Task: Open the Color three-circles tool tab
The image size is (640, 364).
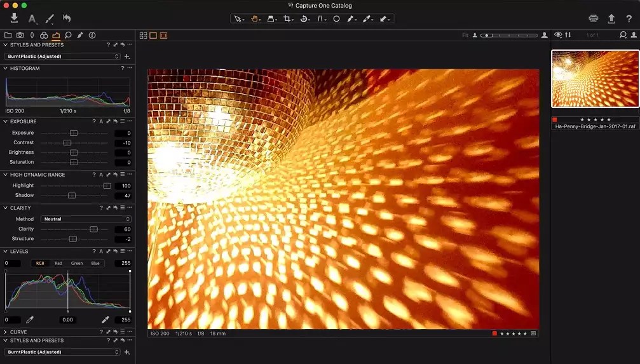Action: pyautogui.click(x=44, y=35)
